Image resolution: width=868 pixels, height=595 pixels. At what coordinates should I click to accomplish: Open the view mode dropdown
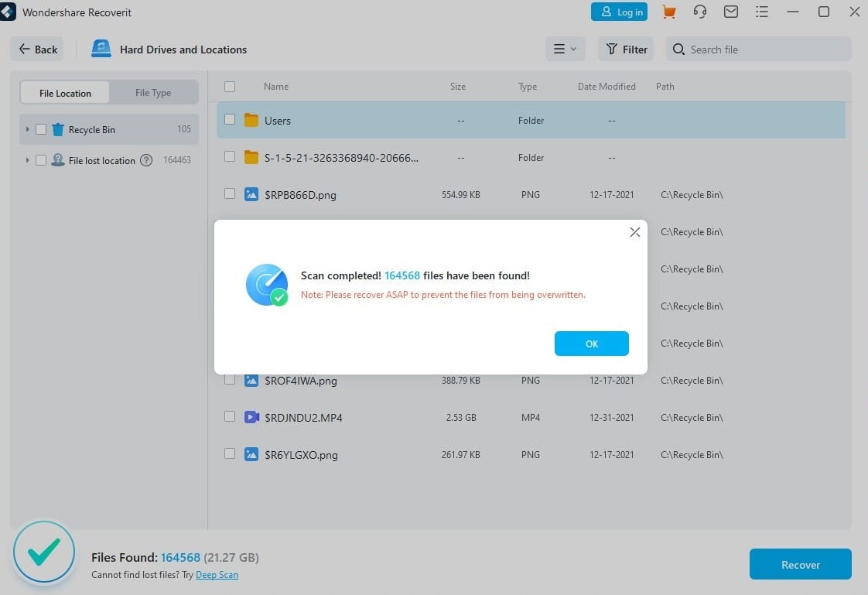[x=566, y=50]
